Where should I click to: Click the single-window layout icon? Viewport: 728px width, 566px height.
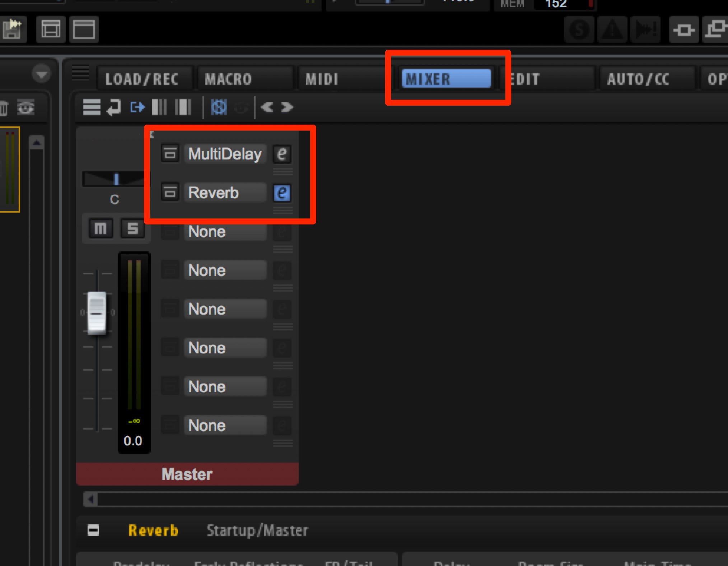[x=84, y=29]
